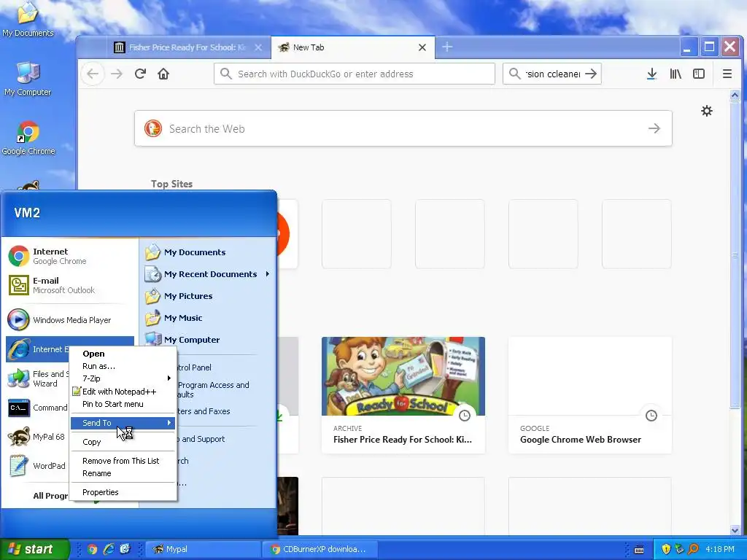Image resolution: width=747 pixels, height=560 pixels.
Task: Open Google Chrome Web Browser highlight card
Action: (589, 395)
